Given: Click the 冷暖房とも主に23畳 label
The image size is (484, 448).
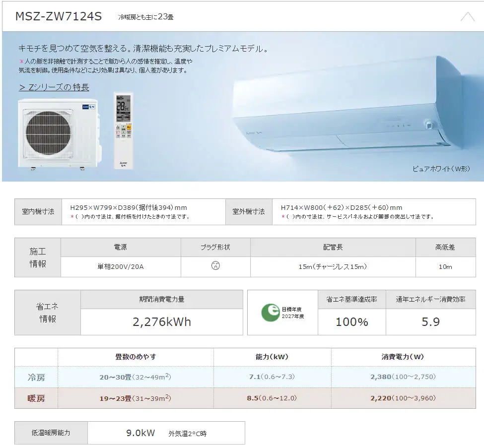Looking at the screenshot, I should pos(145,17).
